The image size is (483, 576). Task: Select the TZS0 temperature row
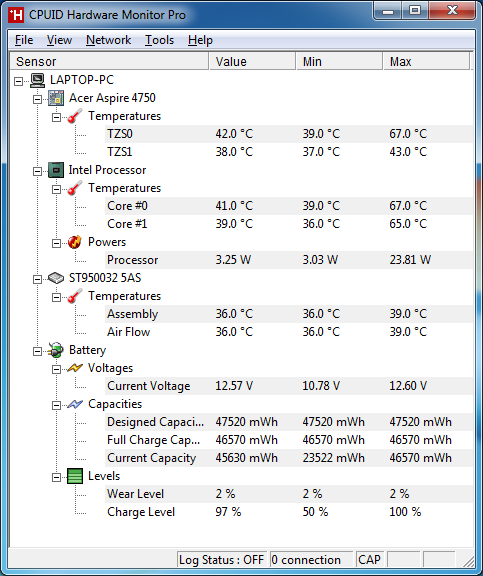289,134
